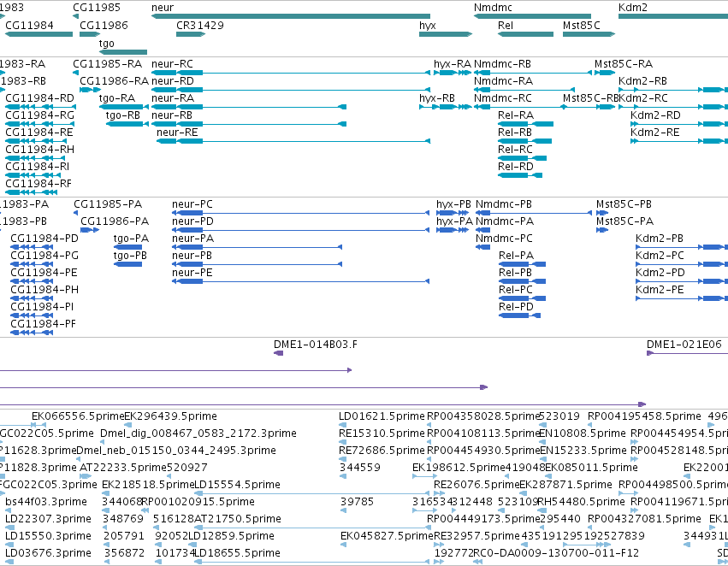Click EST RH54480.5prime

coord(540,510)
